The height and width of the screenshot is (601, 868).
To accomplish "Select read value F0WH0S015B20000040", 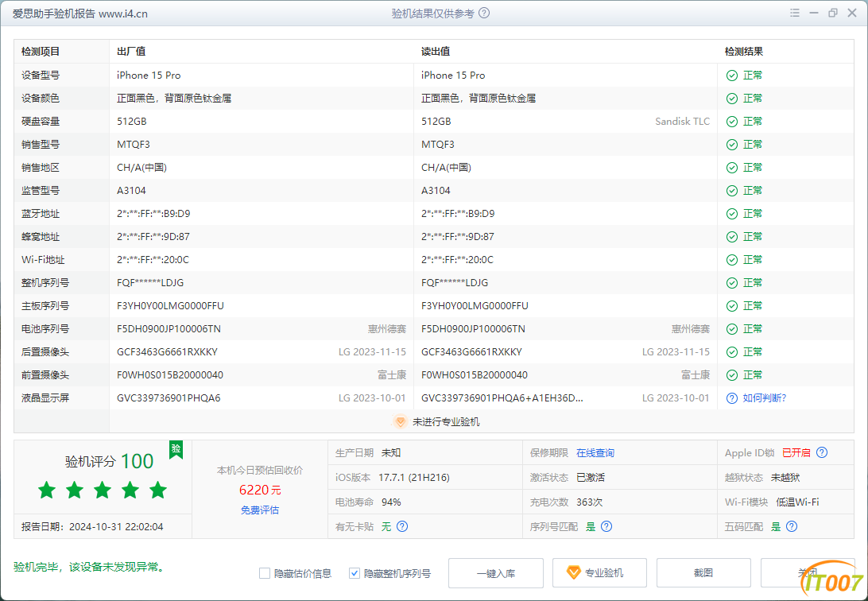I will (x=475, y=375).
